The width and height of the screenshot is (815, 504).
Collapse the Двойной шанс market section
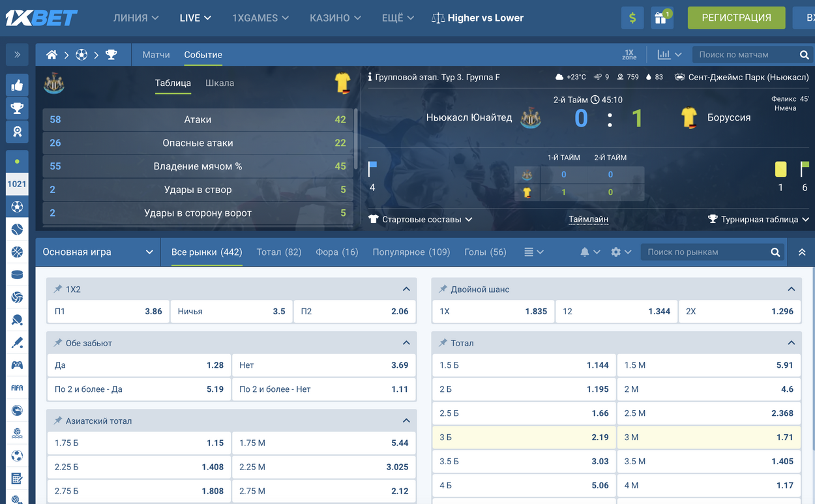[792, 289]
